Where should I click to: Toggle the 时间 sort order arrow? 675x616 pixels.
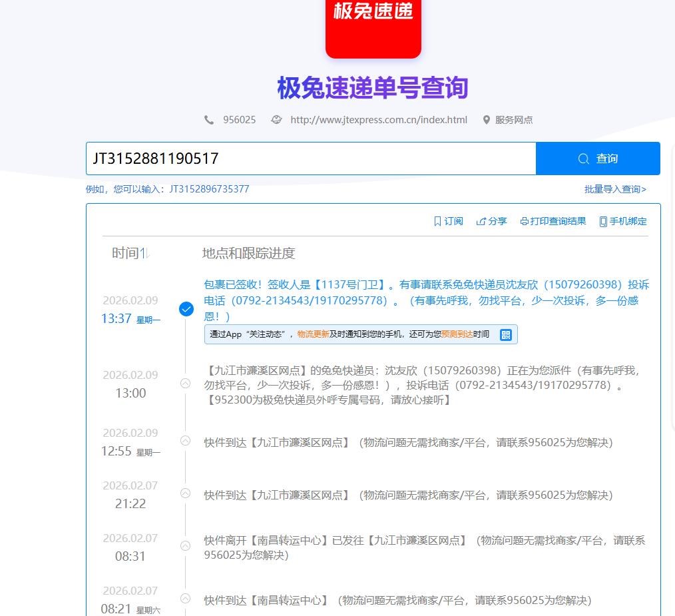point(146,253)
